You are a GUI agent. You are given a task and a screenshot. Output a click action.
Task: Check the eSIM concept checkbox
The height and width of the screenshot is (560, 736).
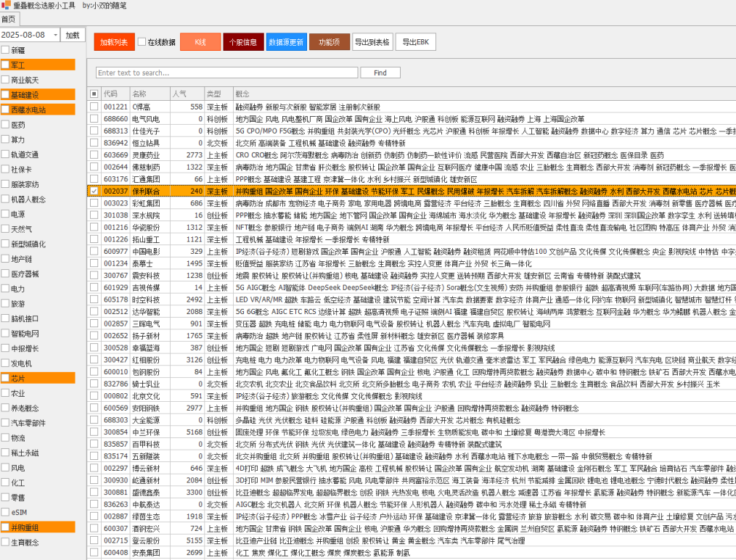pos(5,512)
